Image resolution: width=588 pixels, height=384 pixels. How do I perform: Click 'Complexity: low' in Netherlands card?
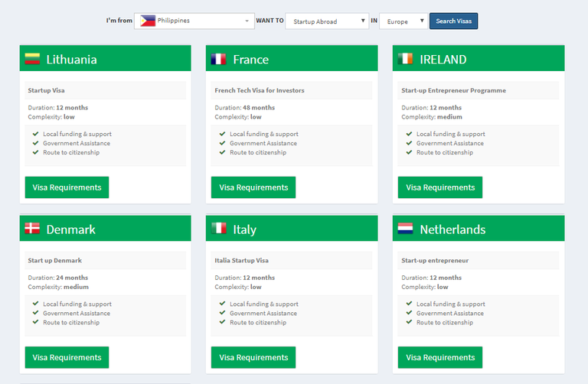pyautogui.click(x=424, y=287)
